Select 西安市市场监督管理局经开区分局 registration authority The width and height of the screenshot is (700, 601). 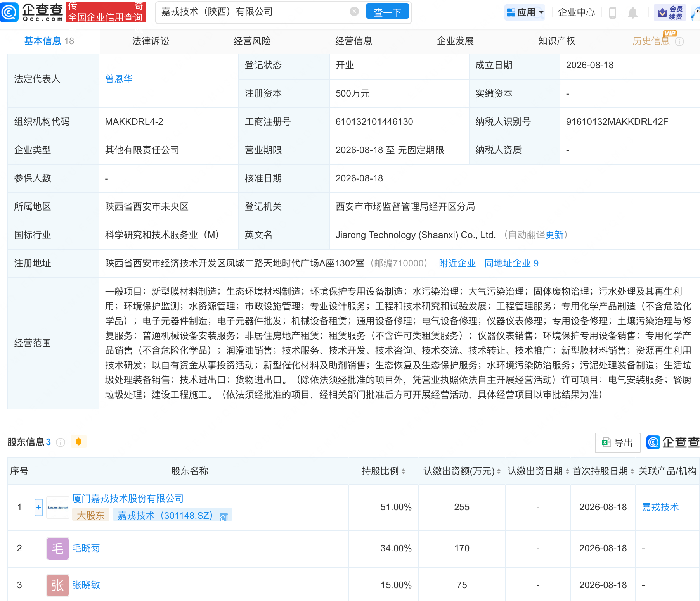click(x=405, y=207)
